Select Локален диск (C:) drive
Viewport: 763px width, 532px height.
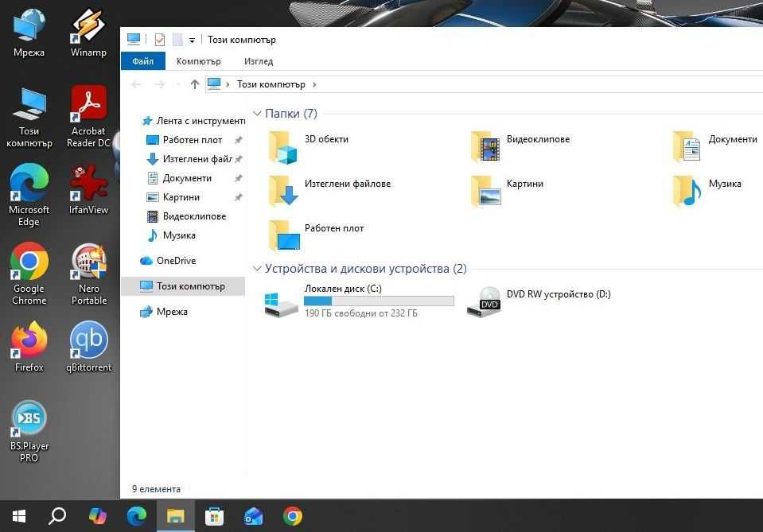(359, 301)
